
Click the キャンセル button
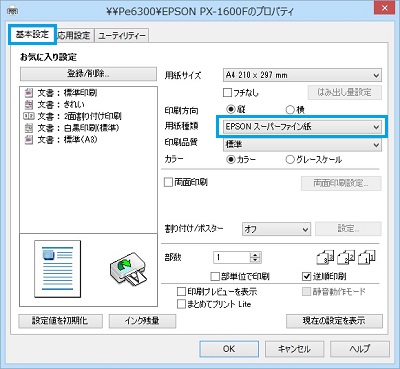point(294,349)
